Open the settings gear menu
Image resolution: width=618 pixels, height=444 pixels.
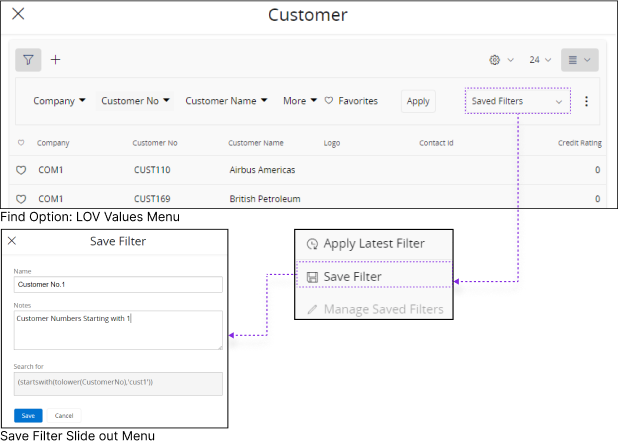pos(500,60)
